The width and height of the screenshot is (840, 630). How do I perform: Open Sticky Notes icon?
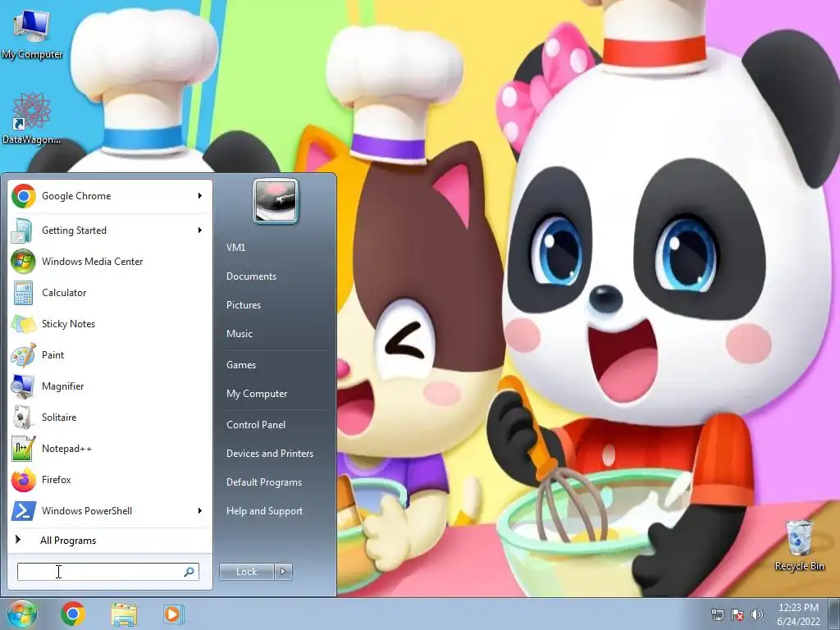tap(23, 324)
